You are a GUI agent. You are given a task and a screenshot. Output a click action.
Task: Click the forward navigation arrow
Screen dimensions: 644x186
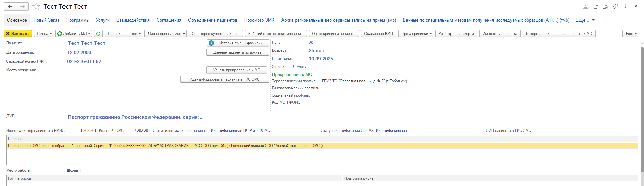pos(22,6)
